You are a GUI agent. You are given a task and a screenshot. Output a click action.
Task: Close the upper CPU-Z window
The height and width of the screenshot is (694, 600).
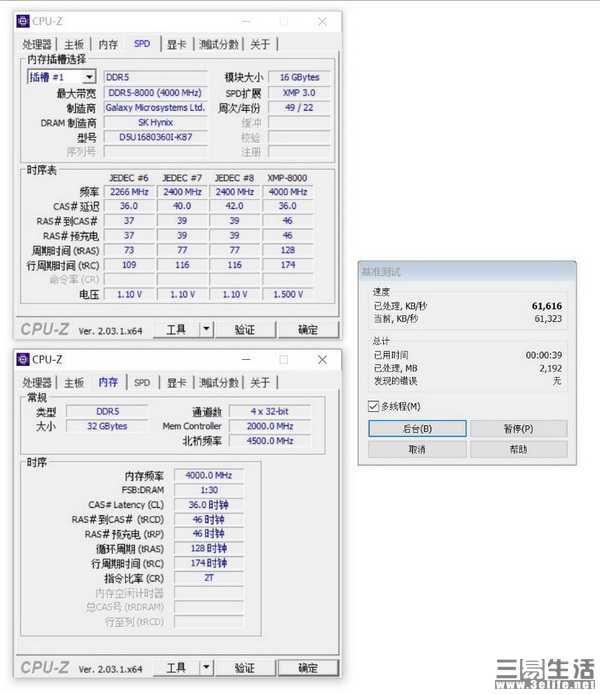(323, 21)
